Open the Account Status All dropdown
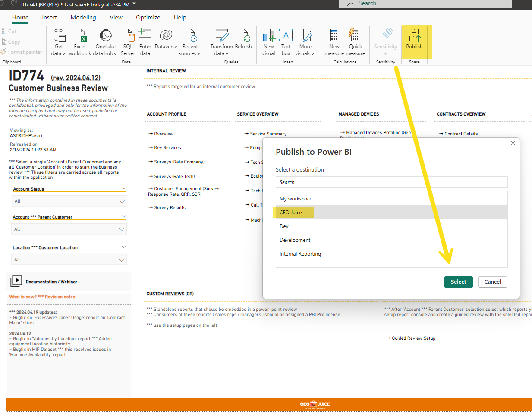Viewport: 532px width, 413px height. 69,201
